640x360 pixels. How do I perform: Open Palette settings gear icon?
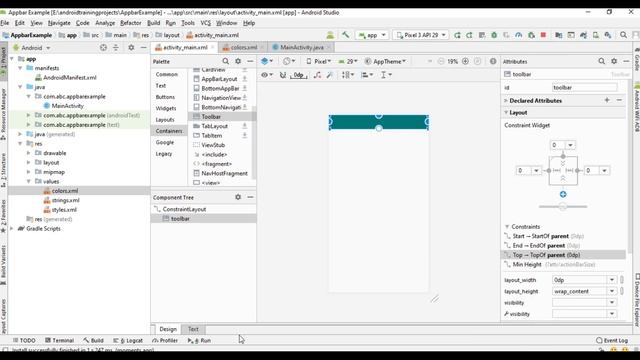[x=238, y=61]
